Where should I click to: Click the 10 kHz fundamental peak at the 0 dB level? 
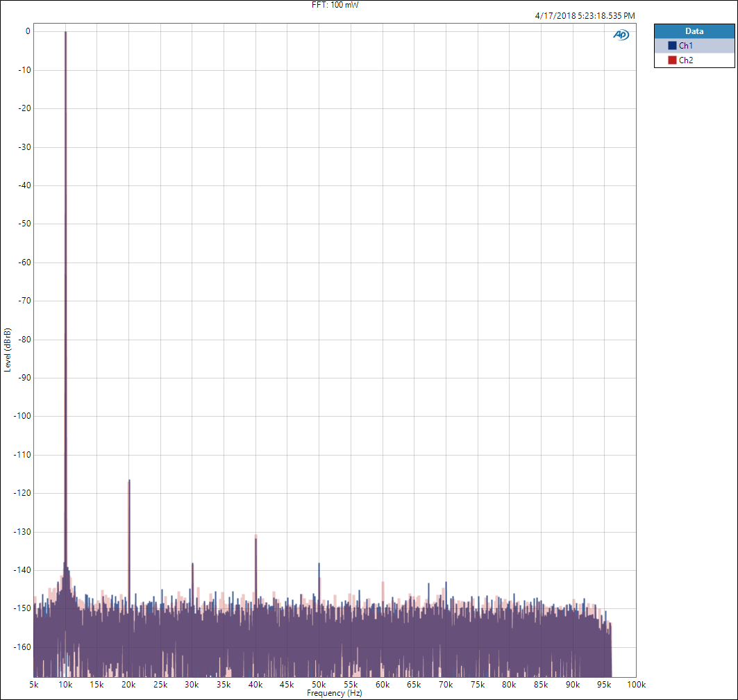[65, 32]
